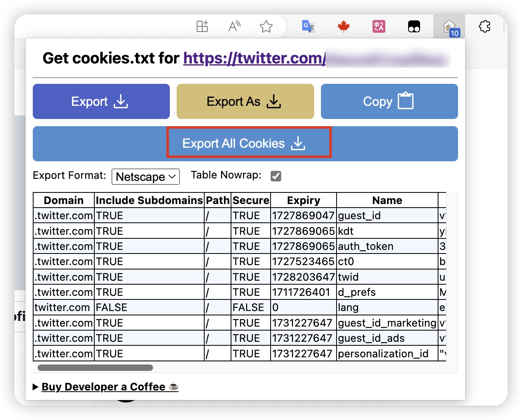Select the Name column header
The width and height of the screenshot is (522, 420).
[387, 200]
